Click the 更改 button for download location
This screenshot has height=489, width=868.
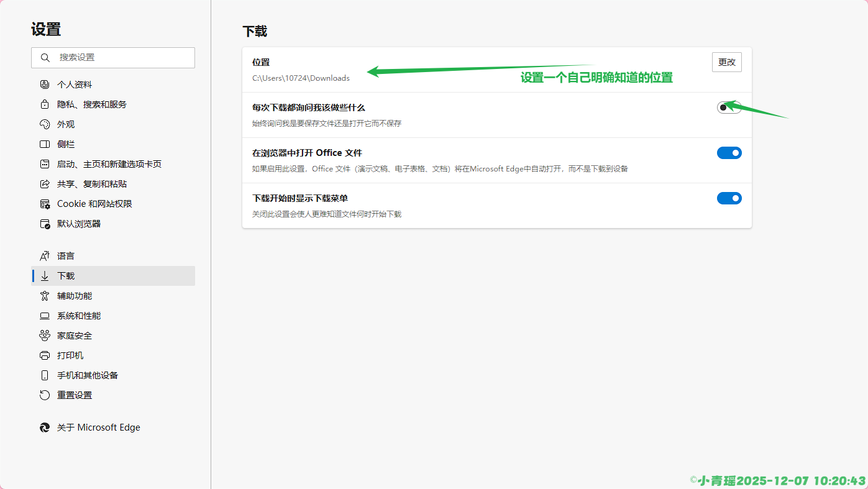(x=727, y=62)
